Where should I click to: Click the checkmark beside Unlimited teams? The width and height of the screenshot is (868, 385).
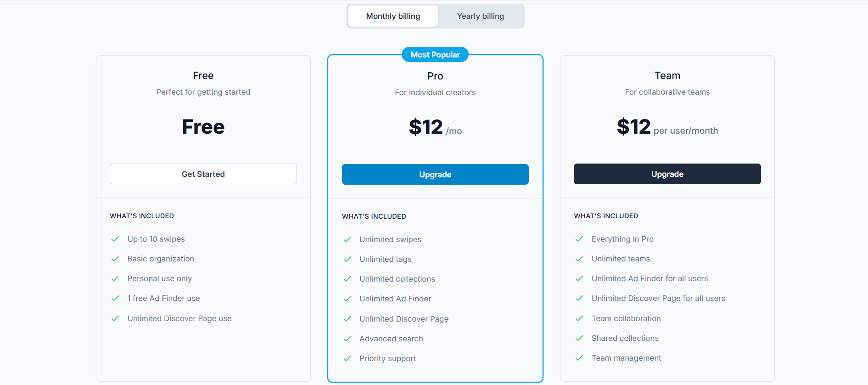(580, 259)
